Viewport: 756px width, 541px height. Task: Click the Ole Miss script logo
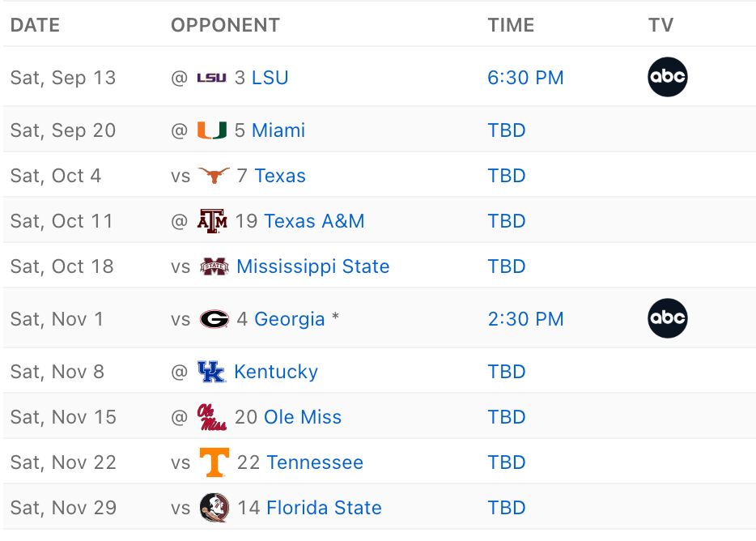[x=212, y=417]
